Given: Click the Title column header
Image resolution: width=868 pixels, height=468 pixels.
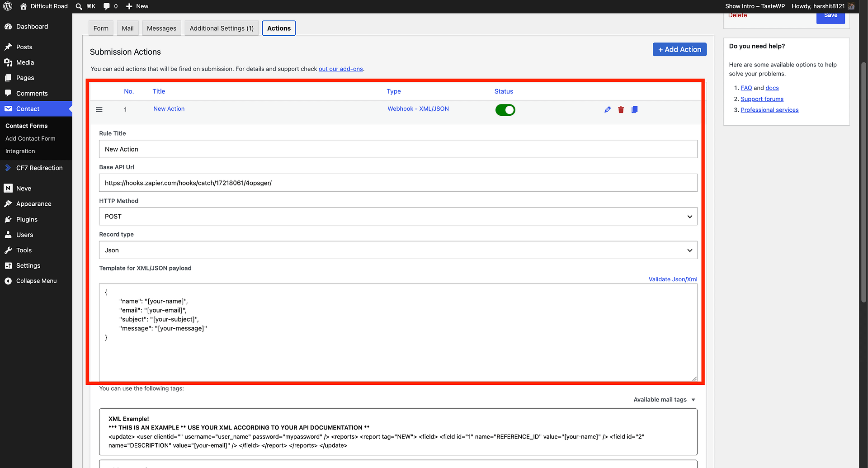Looking at the screenshot, I should pyautogui.click(x=159, y=91).
